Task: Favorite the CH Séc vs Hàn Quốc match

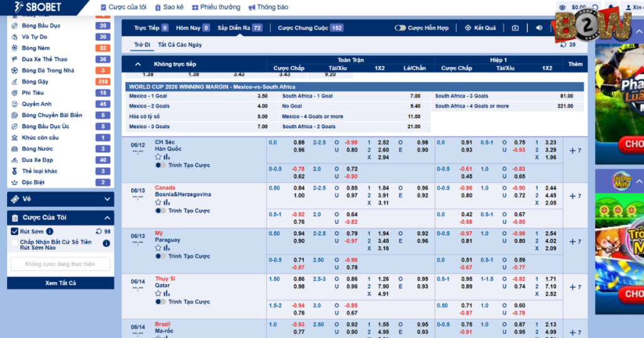Action: (x=158, y=156)
